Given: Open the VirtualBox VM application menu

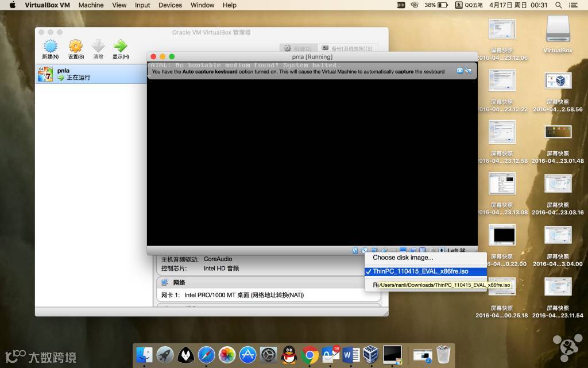Looking at the screenshot, I should tap(47, 5).
